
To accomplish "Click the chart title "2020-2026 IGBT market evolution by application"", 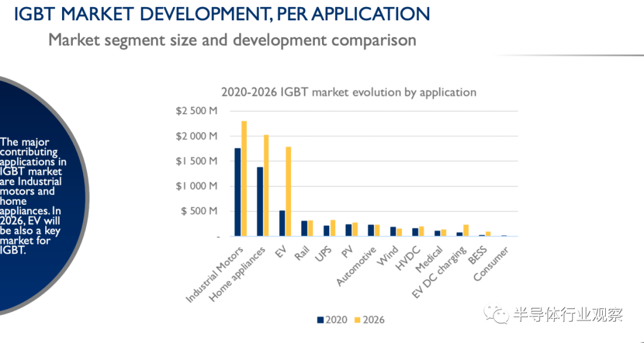I will tap(349, 92).
